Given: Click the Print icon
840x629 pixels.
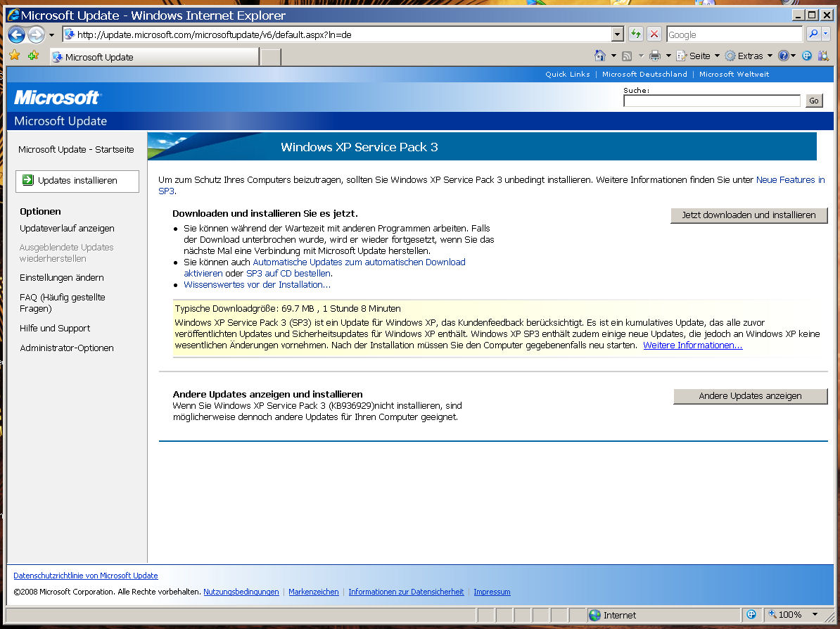Looking at the screenshot, I should (x=655, y=55).
